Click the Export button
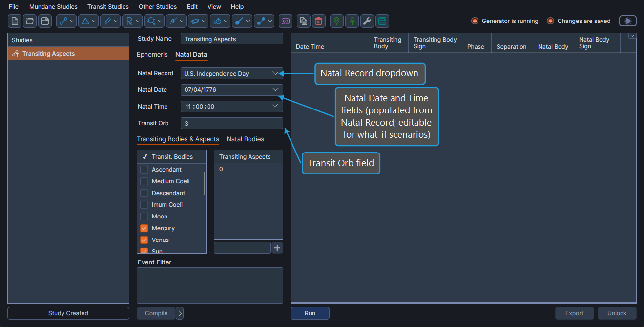 (575, 313)
